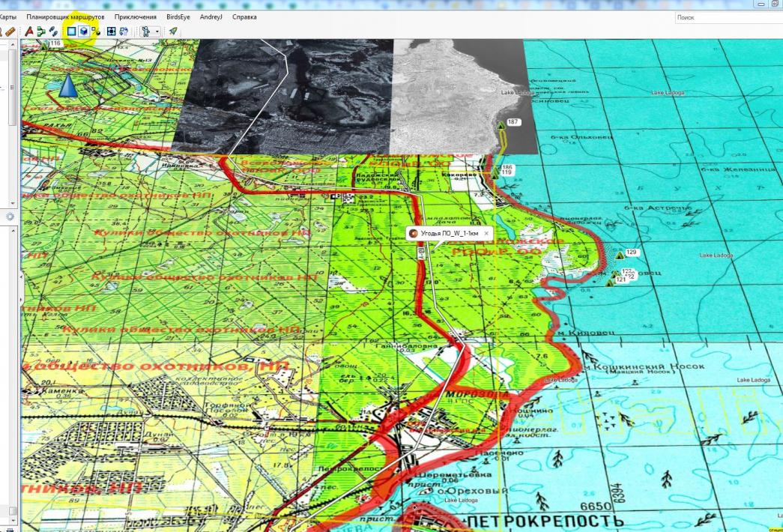
Task: Click the hiker activity profile icon
Action: coord(147,31)
